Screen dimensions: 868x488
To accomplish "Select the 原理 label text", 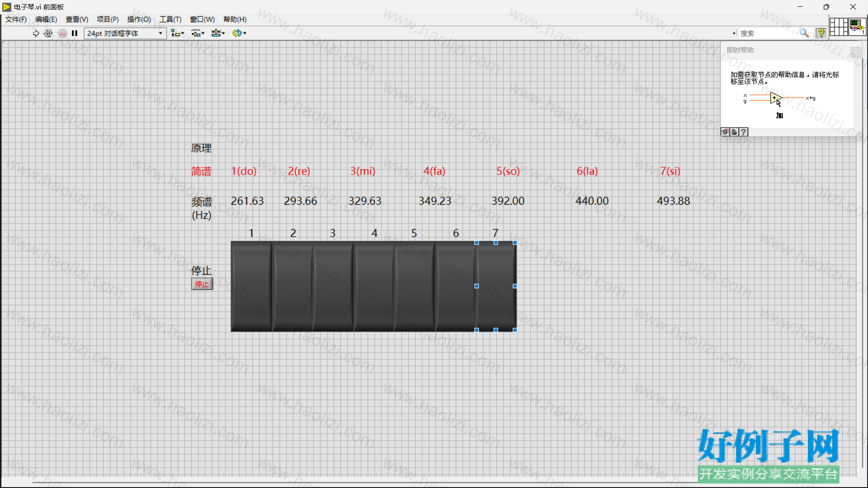I will point(201,148).
